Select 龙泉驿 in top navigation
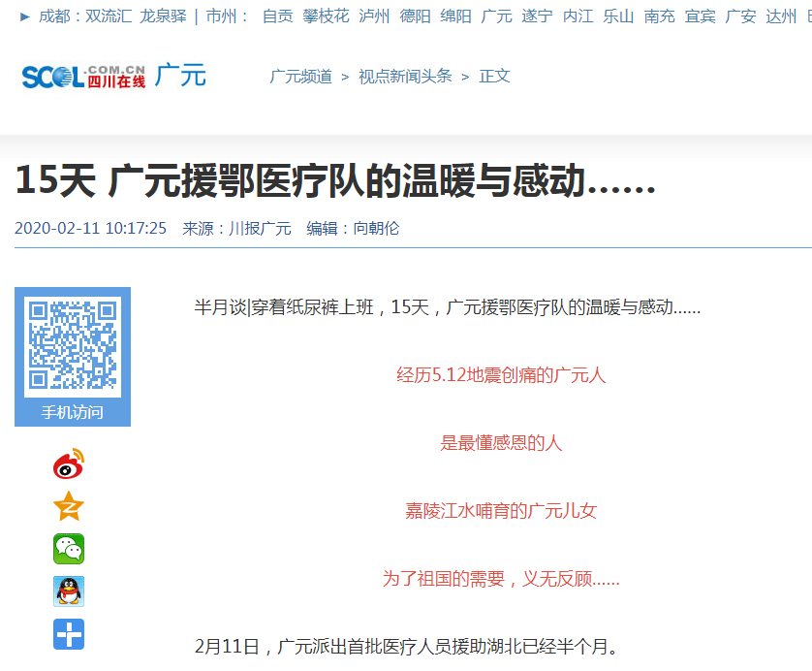The image size is (812, 671). [x=163, y=16]
